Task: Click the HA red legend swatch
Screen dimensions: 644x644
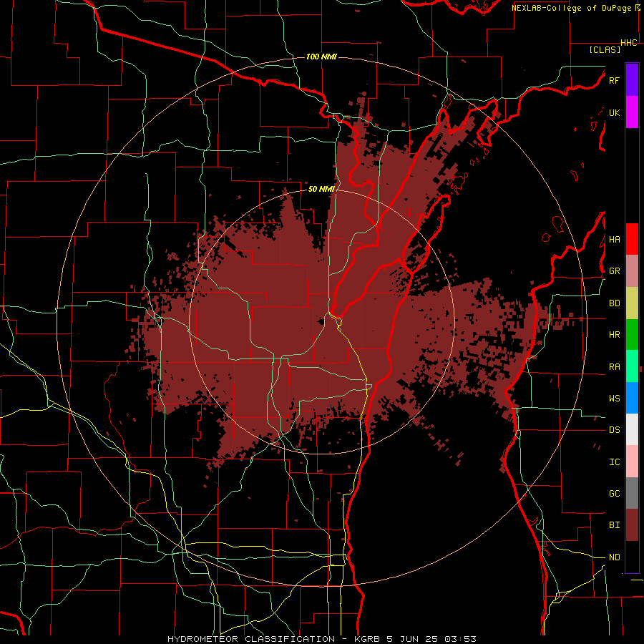Action: click(x=632, y=239)
